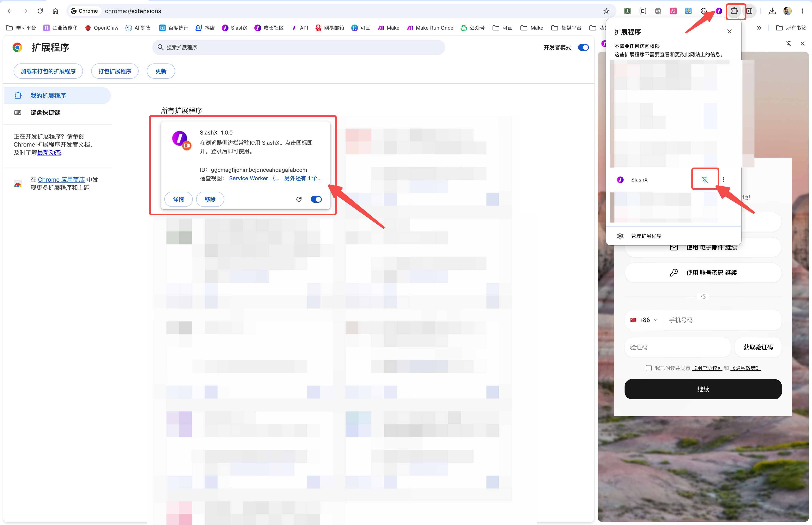Open the user profile avatar
The height and width of the screenshot is (525, 812).
787,11
